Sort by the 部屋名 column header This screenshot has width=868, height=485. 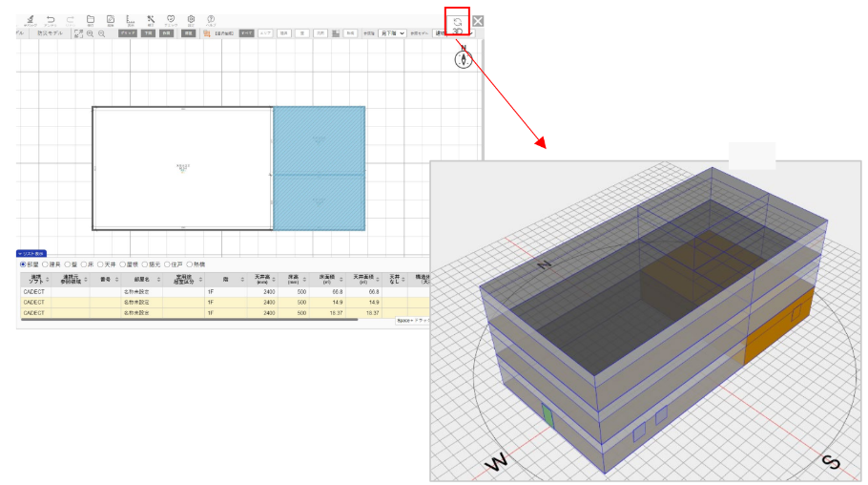[140, 279]
